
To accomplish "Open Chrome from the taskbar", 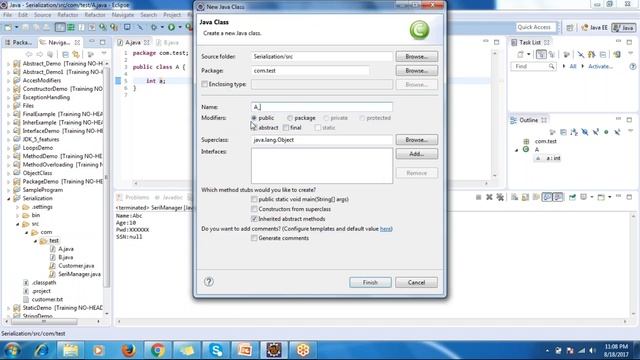I will coord(158,350).
